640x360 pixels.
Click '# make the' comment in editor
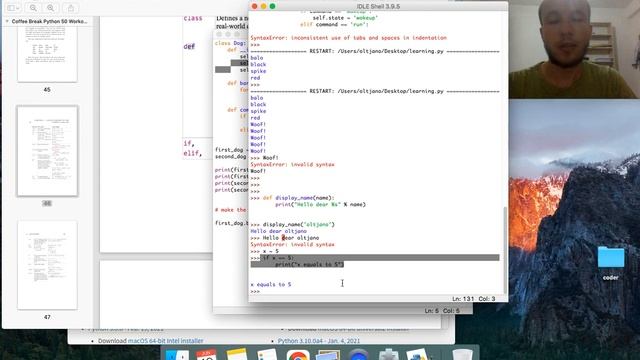[x=231, y=209]
